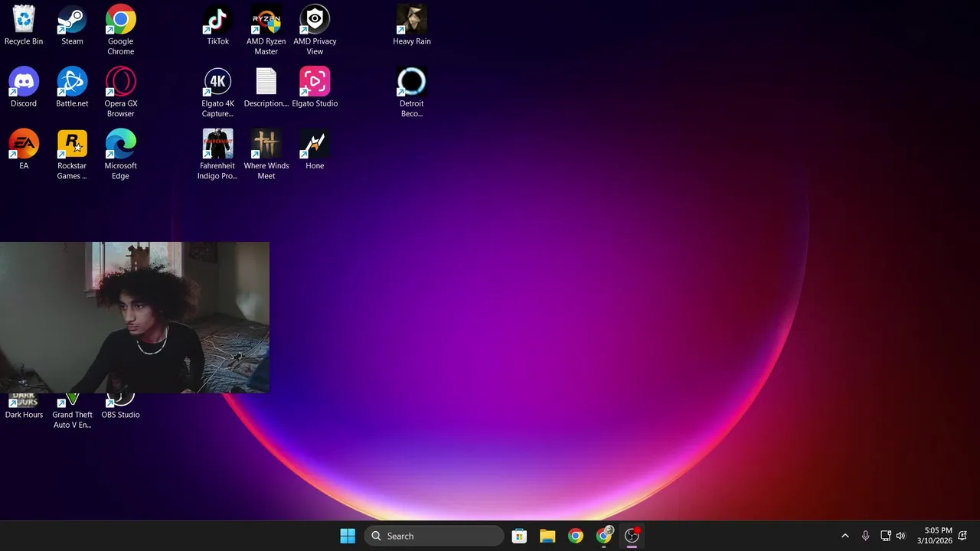The height and width of the screenshot is (551, 980).
Task: Open the notification center bell icon
Action: [963, 536]
